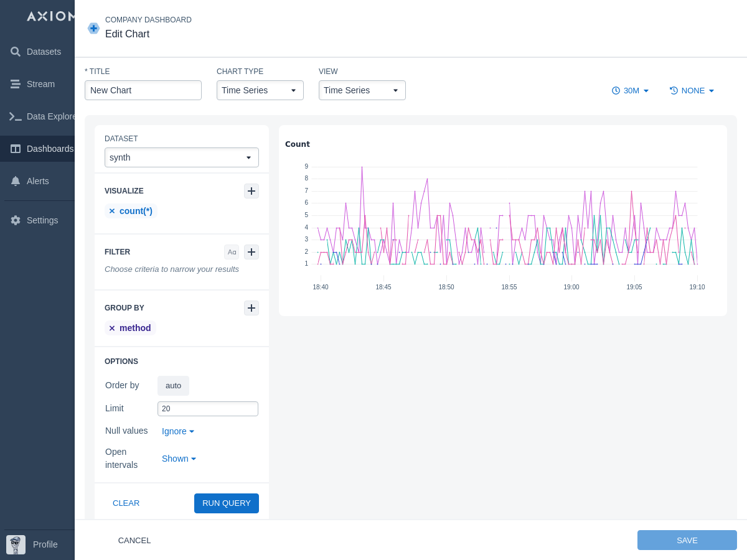Open Data Explorer from sidebar
747x560 pixels.
coord(44,116)
